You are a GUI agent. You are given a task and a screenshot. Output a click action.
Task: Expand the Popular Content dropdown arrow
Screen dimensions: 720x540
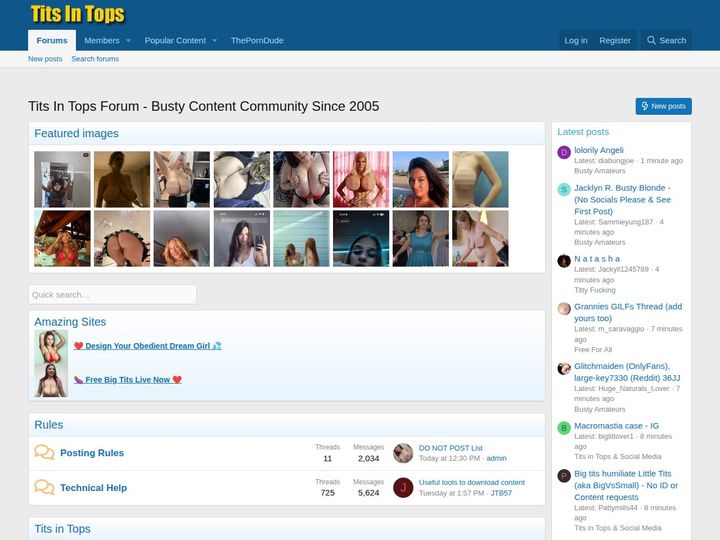coord(214,40)
